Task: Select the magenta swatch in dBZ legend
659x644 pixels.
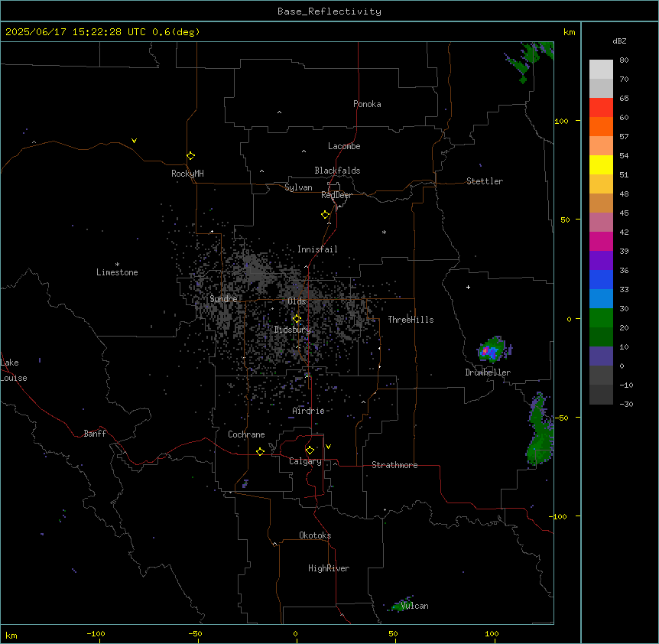Action: point(601,241)
